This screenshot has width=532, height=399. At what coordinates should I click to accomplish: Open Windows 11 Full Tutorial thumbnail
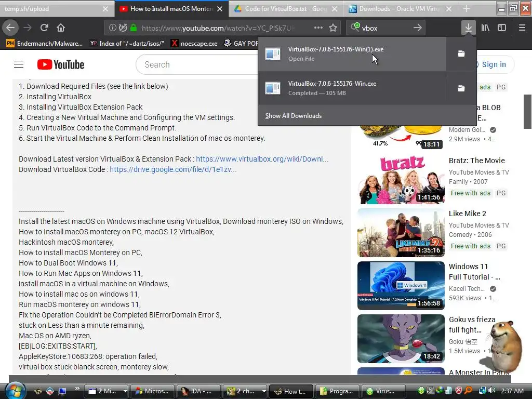click(401, 286)
